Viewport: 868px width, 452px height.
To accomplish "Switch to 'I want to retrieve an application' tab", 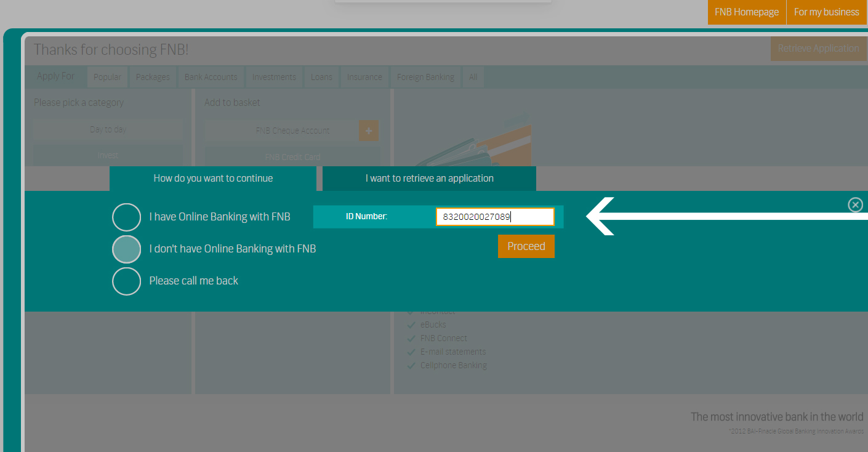I will pyautogui.click(x=429, y=179).
